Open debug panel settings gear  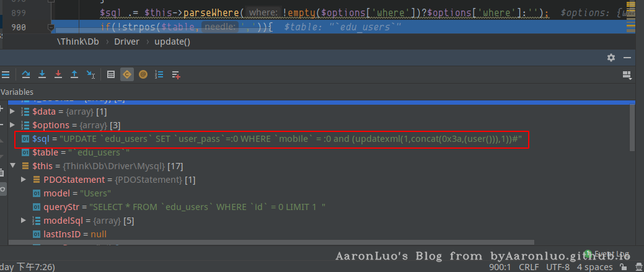[x=611, y=57]
